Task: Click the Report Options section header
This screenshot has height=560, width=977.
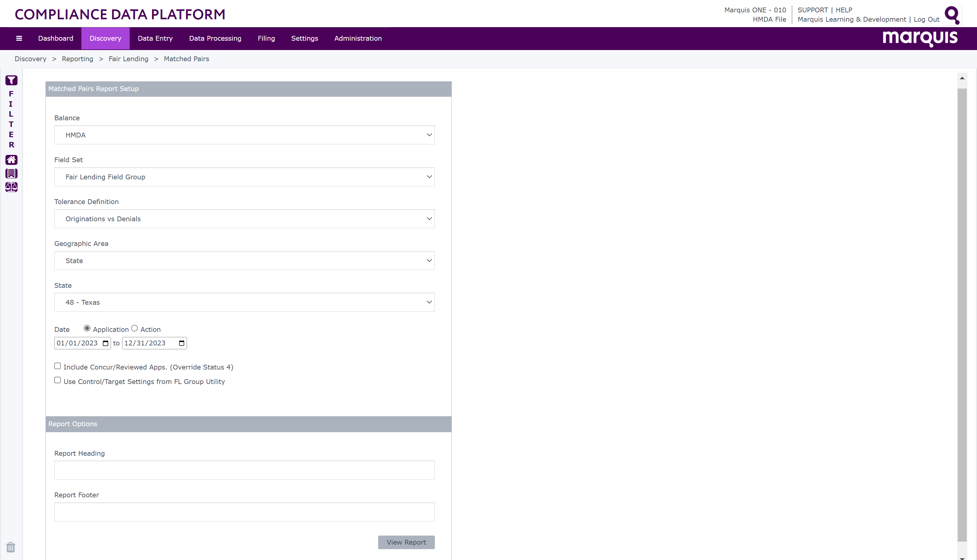Action: coord(248,424)
